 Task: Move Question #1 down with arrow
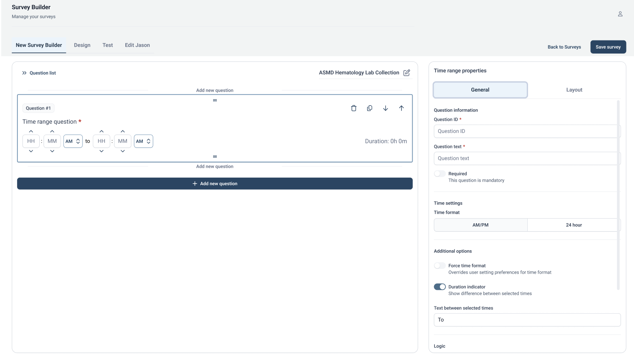coord(385,108)
